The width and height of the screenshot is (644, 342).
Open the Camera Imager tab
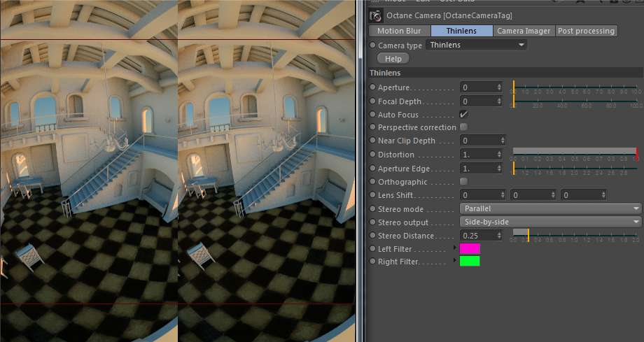click(524, 31)
